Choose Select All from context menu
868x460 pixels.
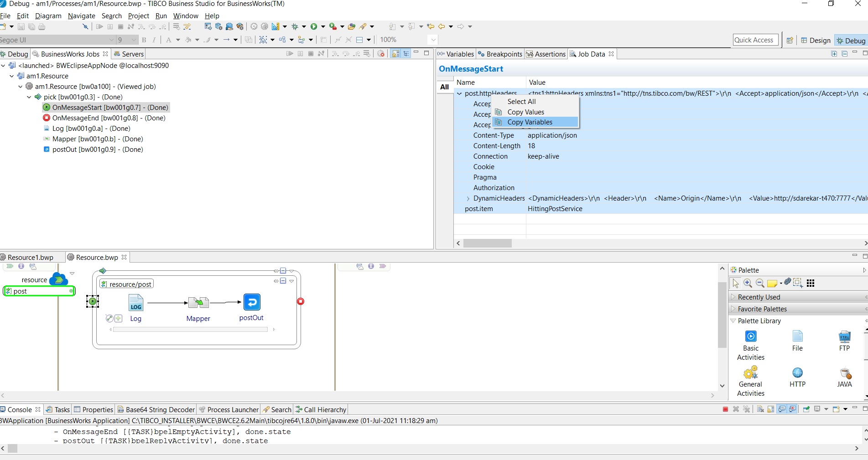pyautogui.click(x=535, y=102)
